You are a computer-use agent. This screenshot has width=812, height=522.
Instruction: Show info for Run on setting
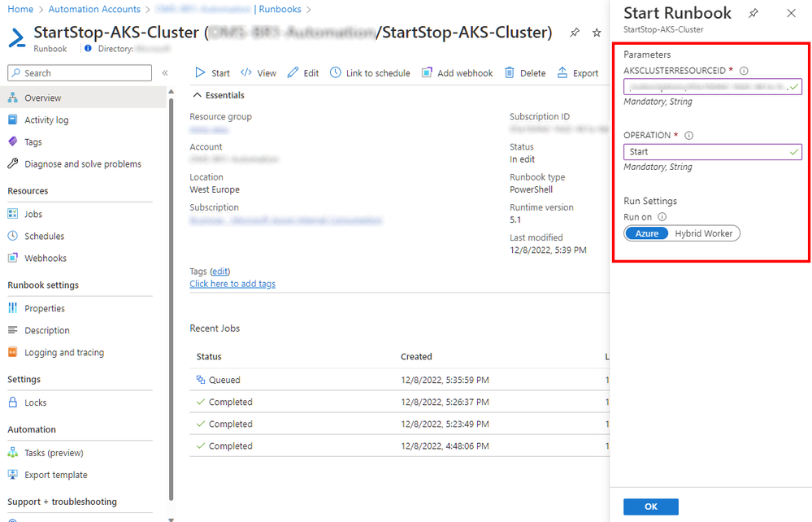pyautogui.click(x=662, y=217)
